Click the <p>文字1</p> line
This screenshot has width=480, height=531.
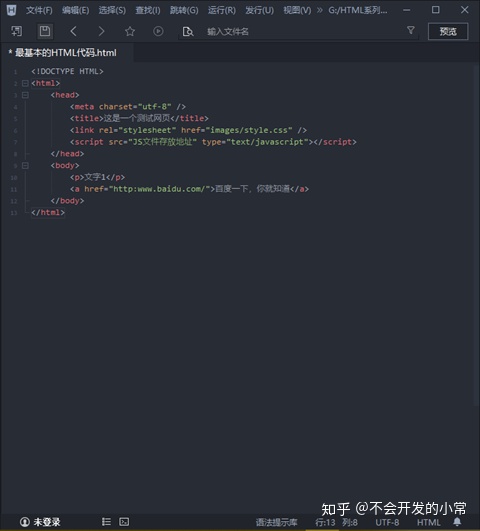coord(98,177)
